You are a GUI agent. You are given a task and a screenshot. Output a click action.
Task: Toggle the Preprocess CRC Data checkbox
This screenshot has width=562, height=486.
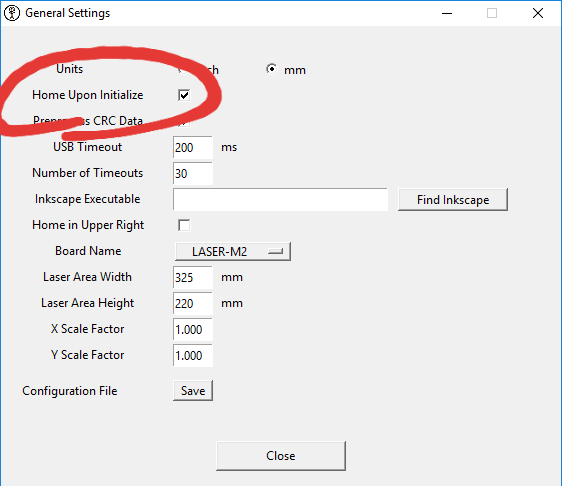[184, 122]
